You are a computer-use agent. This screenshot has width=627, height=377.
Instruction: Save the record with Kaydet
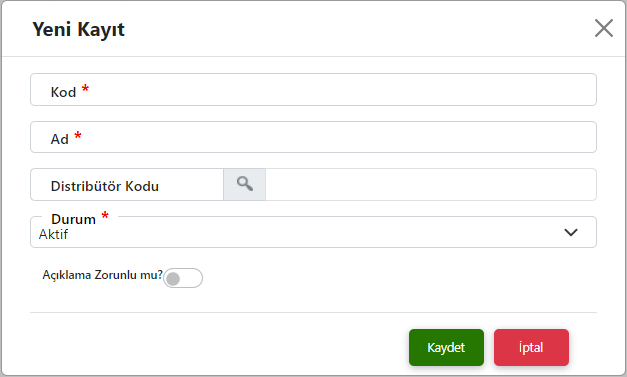(x=446, y=347)
